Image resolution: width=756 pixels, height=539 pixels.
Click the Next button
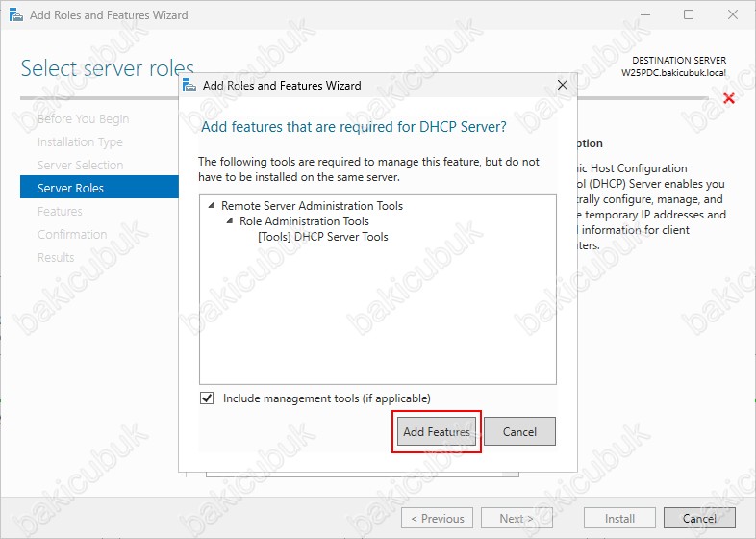pos(517,518)
